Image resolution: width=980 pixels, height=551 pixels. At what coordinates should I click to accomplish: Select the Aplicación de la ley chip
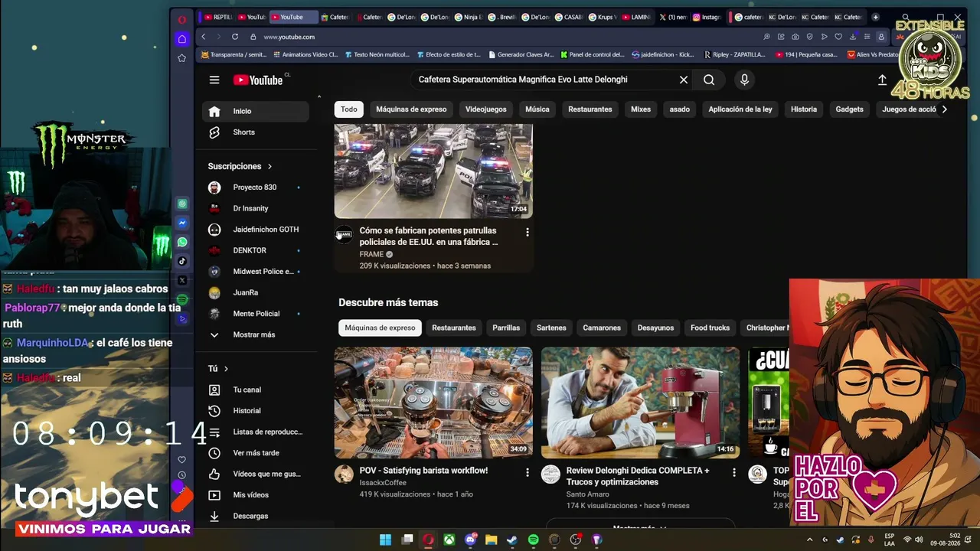click(740, 109)
